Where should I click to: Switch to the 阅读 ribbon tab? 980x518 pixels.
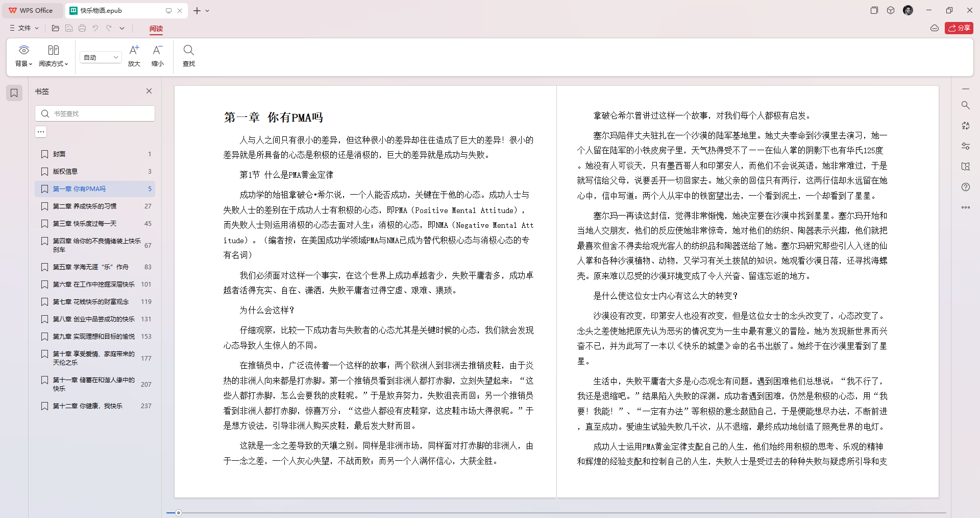pos(156,29)
